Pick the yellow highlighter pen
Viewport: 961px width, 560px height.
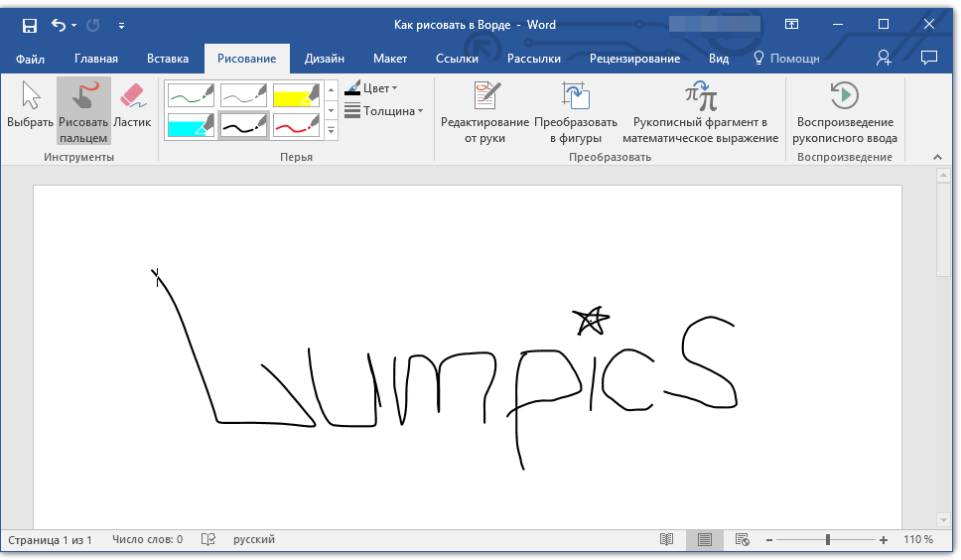tap(296, 95)
